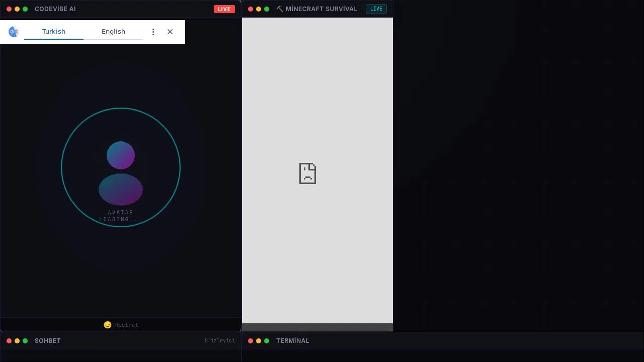The height and width of the screenshot is (362, 644).
Task: Click the green dot on the CodeVibe AI panel
Action: 25,9
